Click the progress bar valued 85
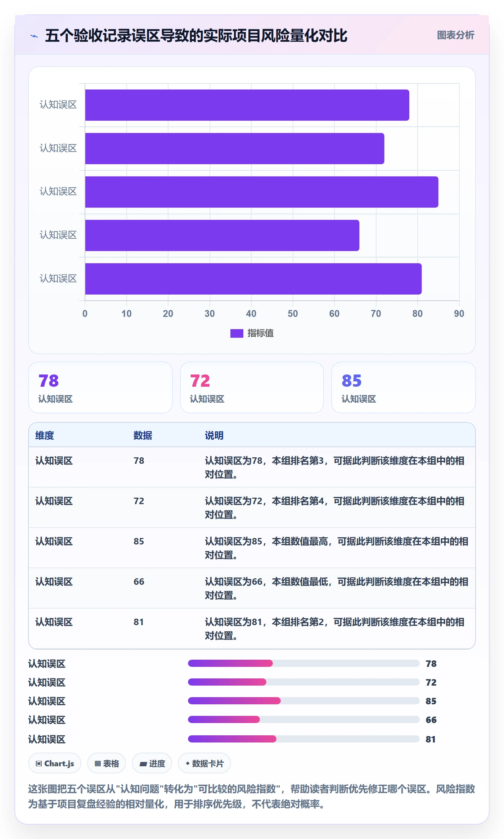504x839 pixels. (304, 701)
